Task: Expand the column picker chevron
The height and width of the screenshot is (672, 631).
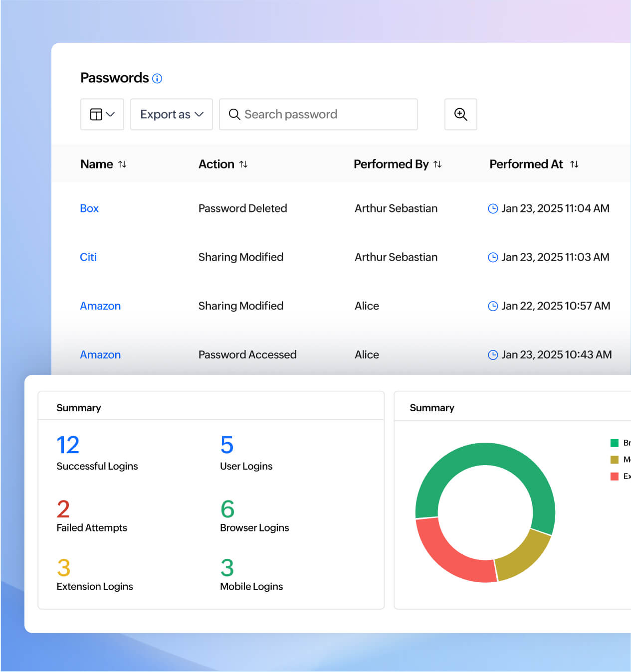Action: [111, 114]
